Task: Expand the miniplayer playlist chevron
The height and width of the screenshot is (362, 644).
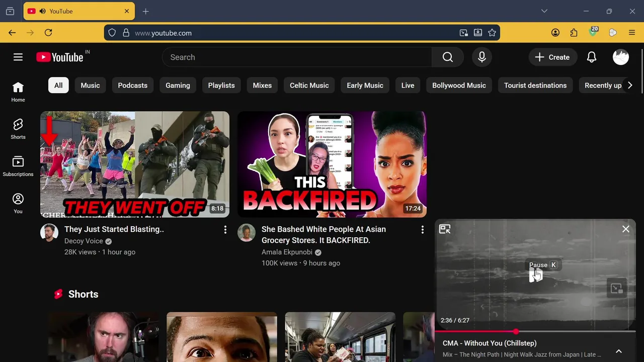Action: [x=619, y=351]
